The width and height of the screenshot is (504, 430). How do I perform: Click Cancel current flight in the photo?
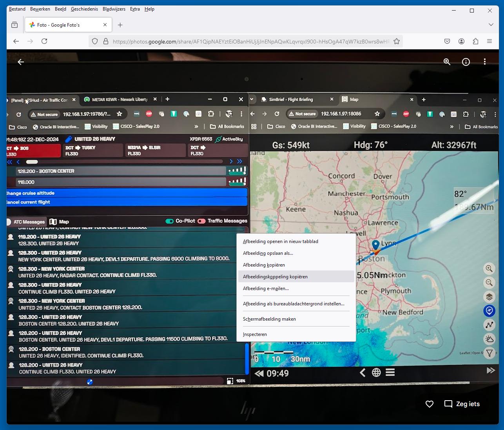(127, 202)
